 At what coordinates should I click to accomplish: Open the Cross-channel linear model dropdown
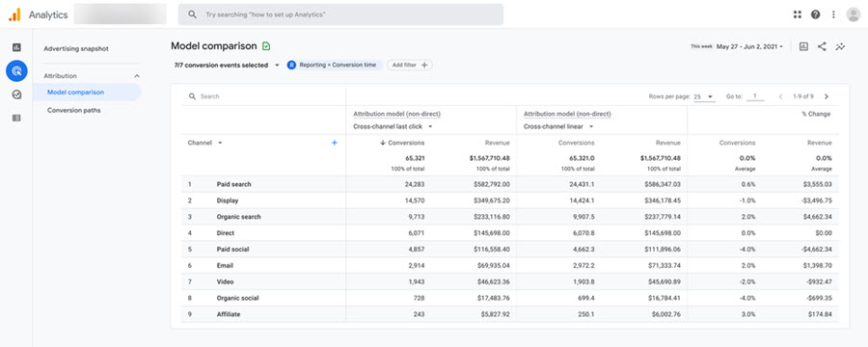click(x=558, y=126)
